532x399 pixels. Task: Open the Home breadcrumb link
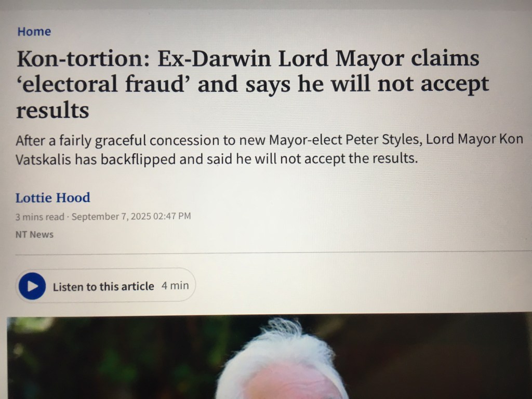(34, 32)
